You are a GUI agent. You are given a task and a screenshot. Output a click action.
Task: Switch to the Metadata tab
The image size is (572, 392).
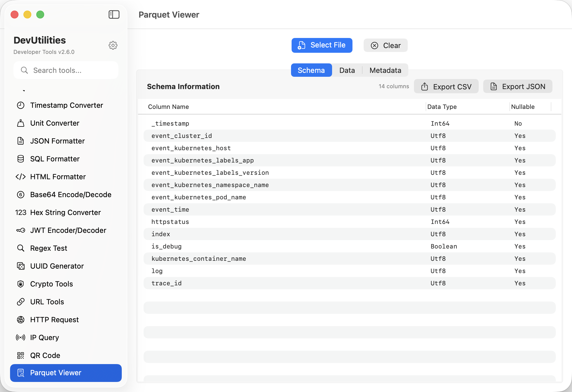(385, 70)
